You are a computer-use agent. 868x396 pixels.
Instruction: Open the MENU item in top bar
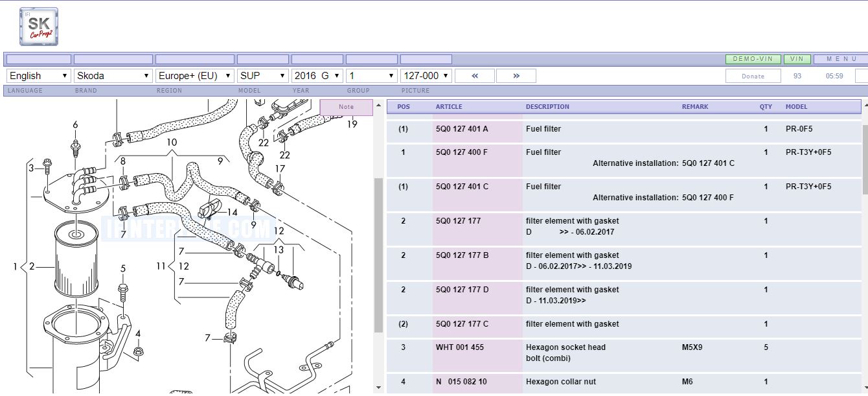pyautogui.click(x=841, y=59)
